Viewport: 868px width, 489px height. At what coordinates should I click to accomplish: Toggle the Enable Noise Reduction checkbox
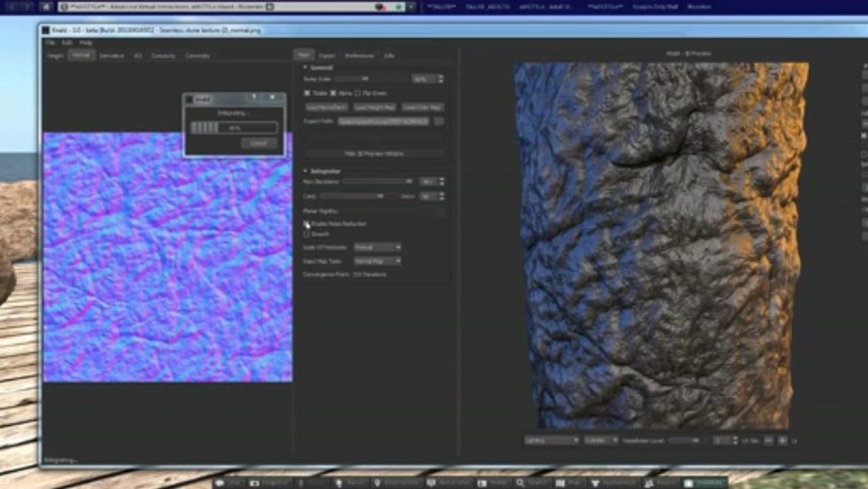click(307, 223)
